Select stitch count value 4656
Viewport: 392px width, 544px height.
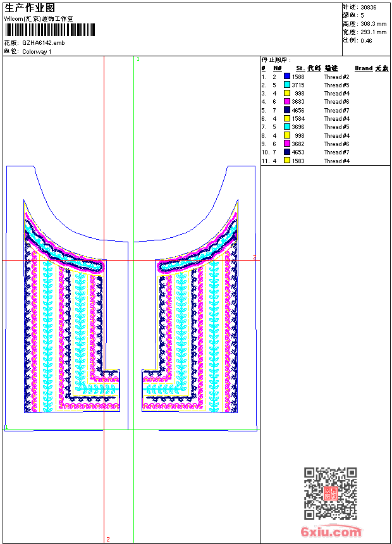[x=298, y=111]
